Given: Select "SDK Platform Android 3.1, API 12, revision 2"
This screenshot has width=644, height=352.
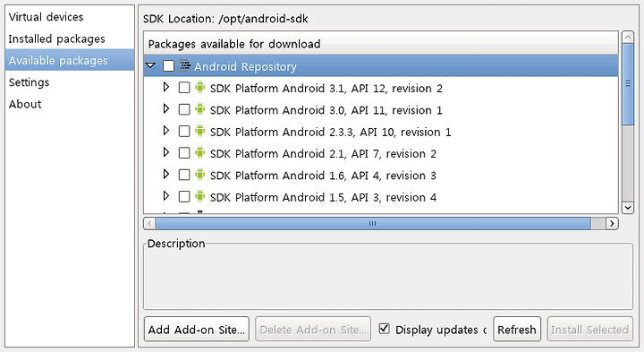Looking at the screenshot, I should pyautogui.click(x=326, y=89).
